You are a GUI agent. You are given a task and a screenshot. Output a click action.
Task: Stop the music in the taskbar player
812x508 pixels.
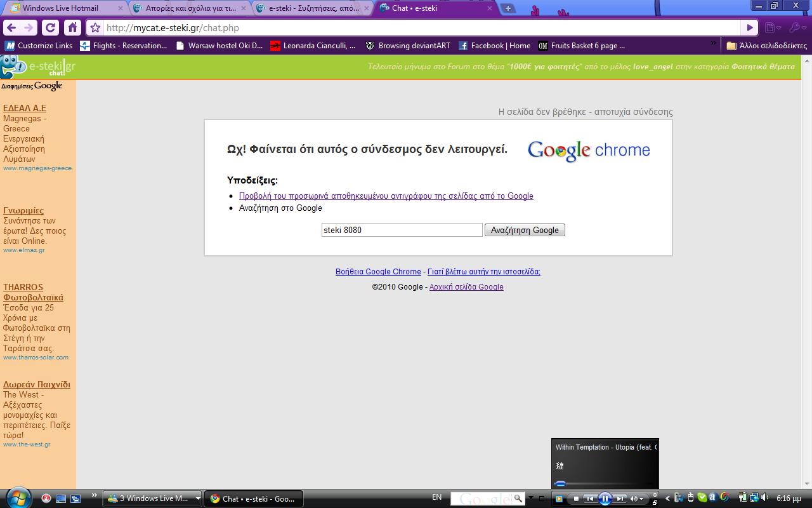pos(576,498)
